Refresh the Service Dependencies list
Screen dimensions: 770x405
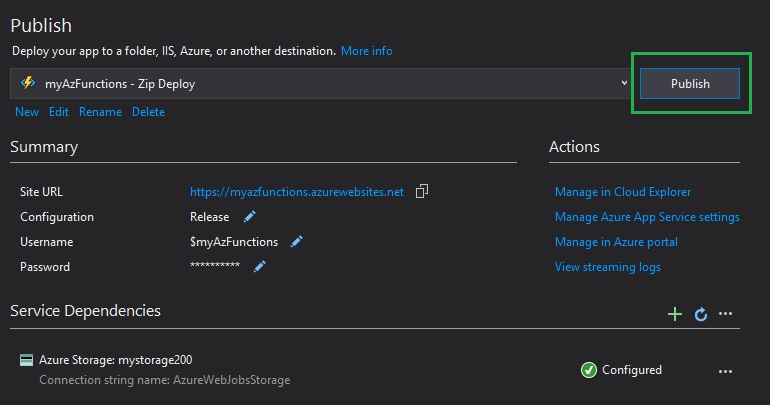coord(701,314)
